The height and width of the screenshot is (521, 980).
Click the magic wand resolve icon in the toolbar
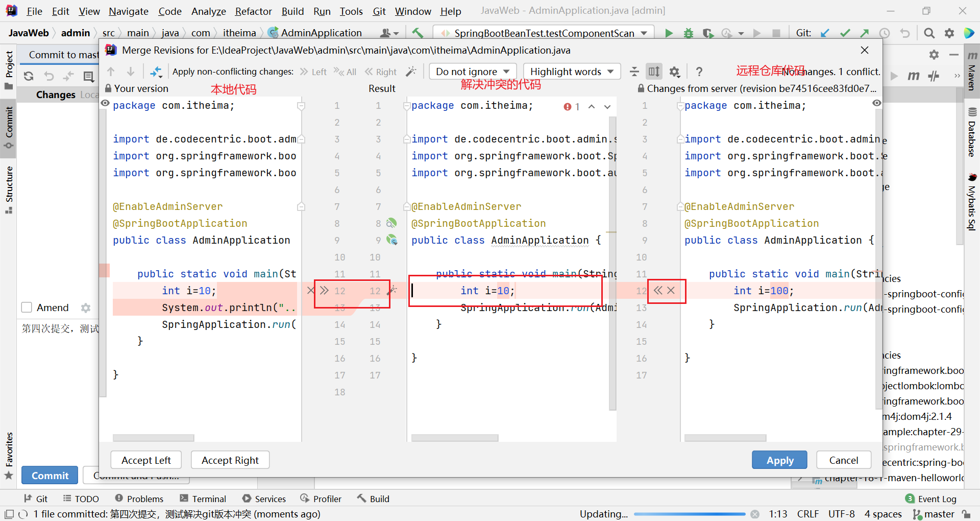click(x=411, y=72)
